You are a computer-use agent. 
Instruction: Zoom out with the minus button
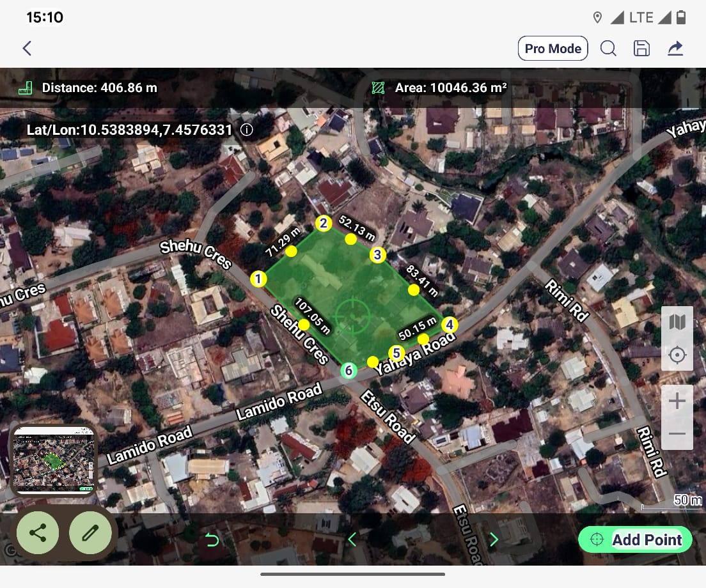(x=677, y=434)
